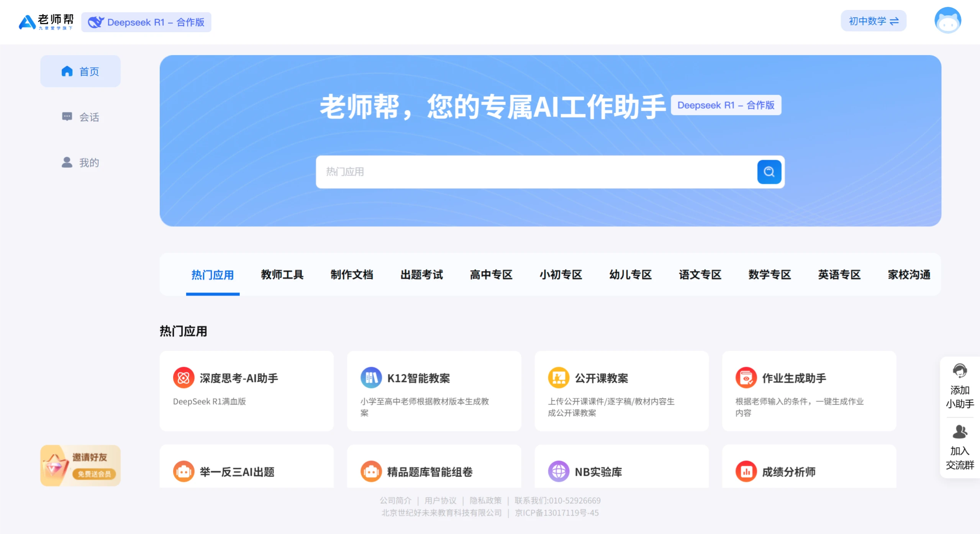Image resolution: width=980 pixels, height=534 pixels.
Task: Click the 用户协议 footer link
Action: point(440,500)
